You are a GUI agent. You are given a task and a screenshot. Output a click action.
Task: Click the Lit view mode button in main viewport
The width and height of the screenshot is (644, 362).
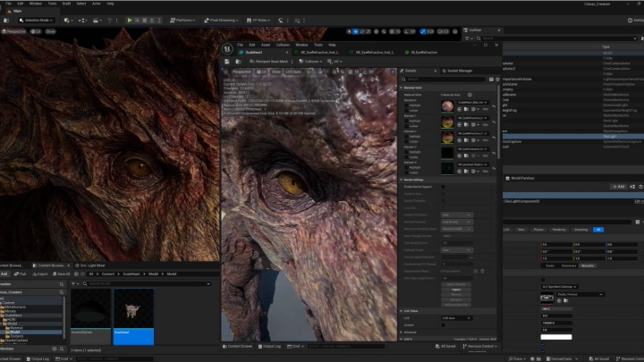(x=36, y=31)
